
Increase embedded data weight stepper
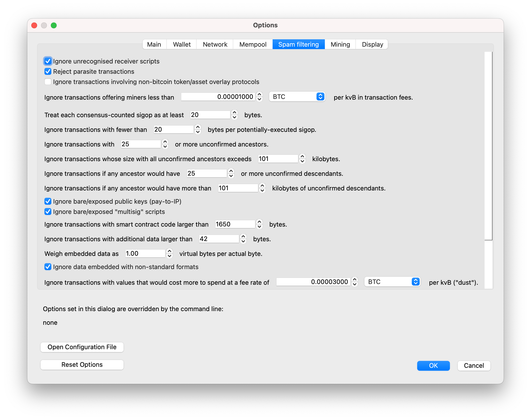coord(169,251)
